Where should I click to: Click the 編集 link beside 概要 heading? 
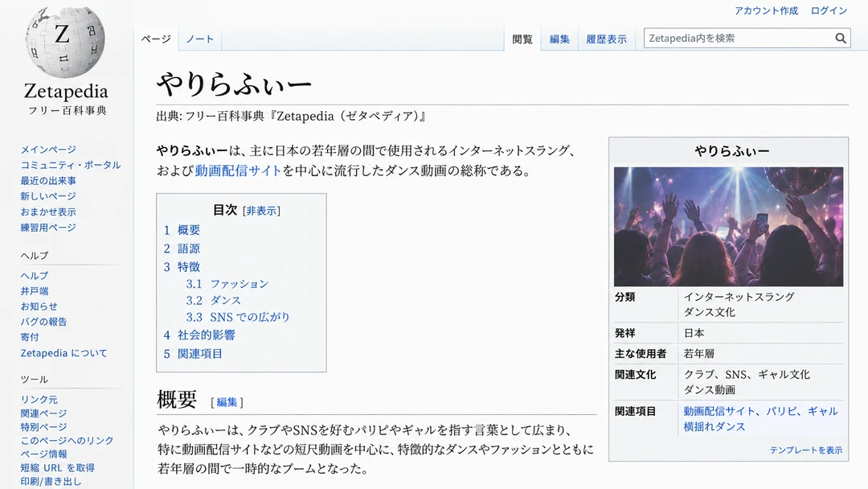(227, 402)
